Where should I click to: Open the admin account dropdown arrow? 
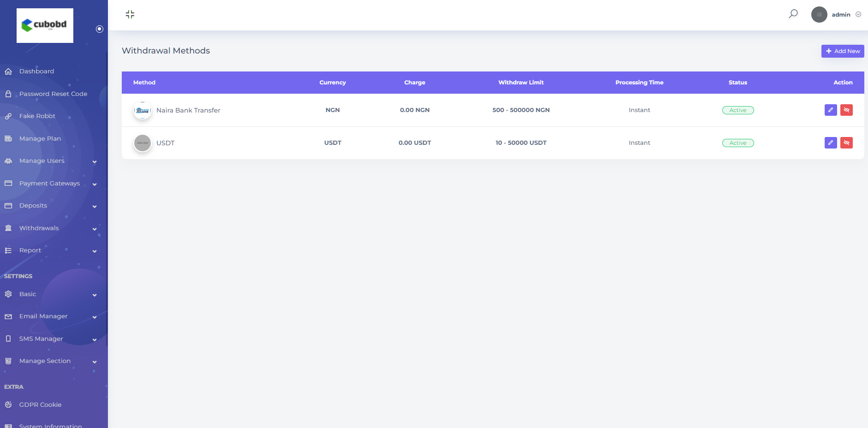point(858,14)
